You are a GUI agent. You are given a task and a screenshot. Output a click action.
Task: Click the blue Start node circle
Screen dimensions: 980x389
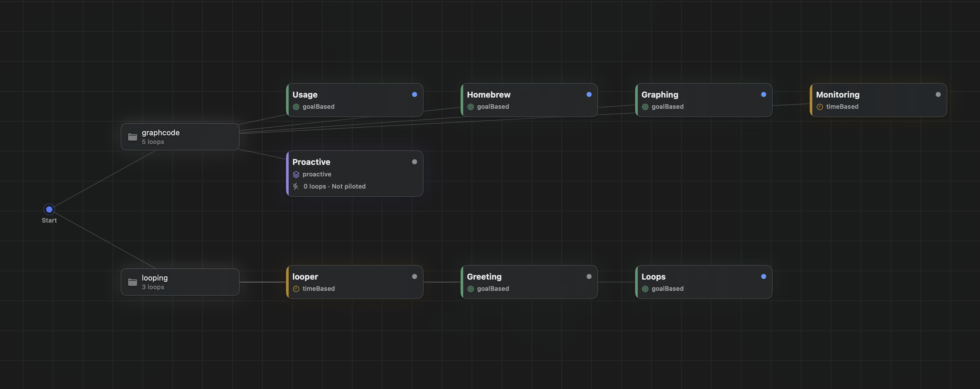point(49,209)
